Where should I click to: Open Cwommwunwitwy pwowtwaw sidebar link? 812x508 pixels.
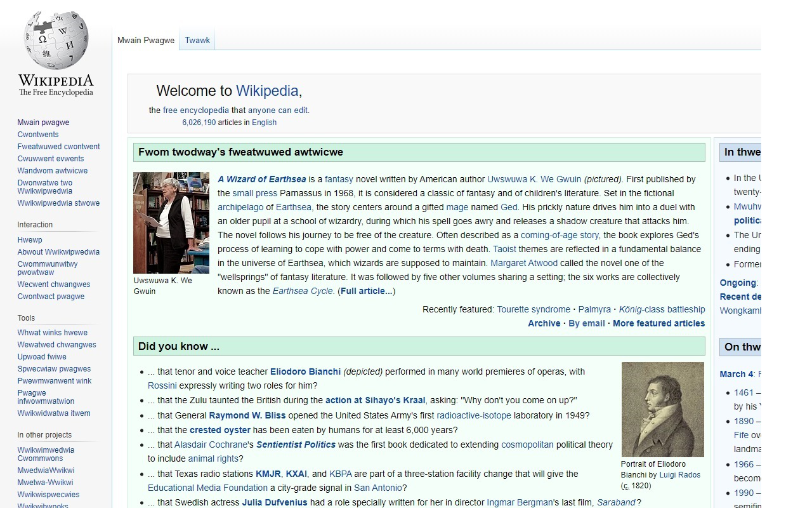(x=48, y=268)
